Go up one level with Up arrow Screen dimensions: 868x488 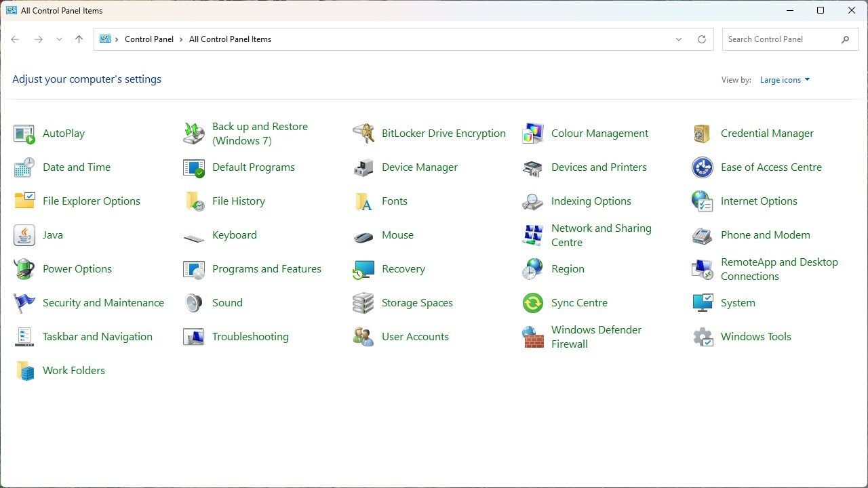(x=79, y=39)
